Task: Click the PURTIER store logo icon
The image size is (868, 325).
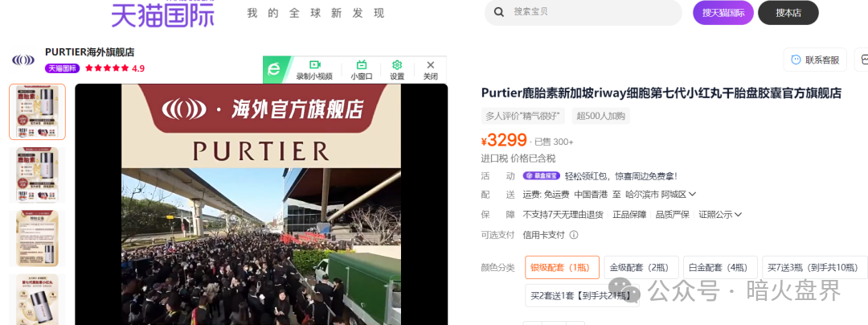Action: point(23,60)
